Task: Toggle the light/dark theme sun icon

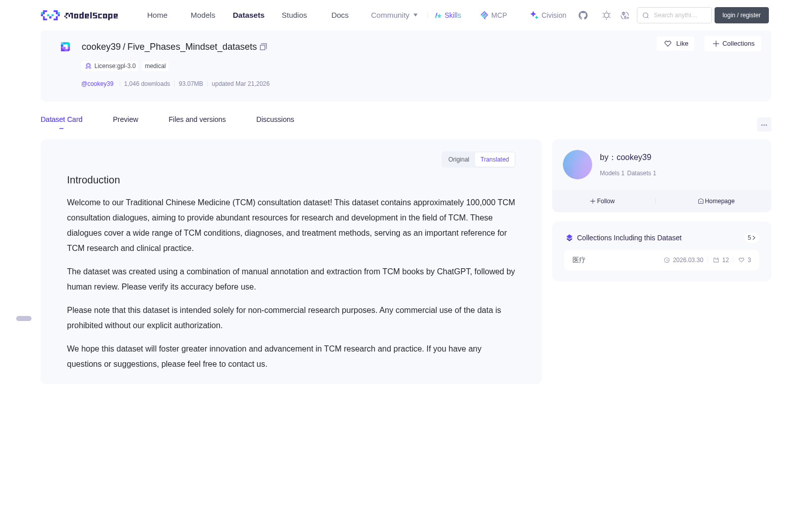Action: coord(606,15)
